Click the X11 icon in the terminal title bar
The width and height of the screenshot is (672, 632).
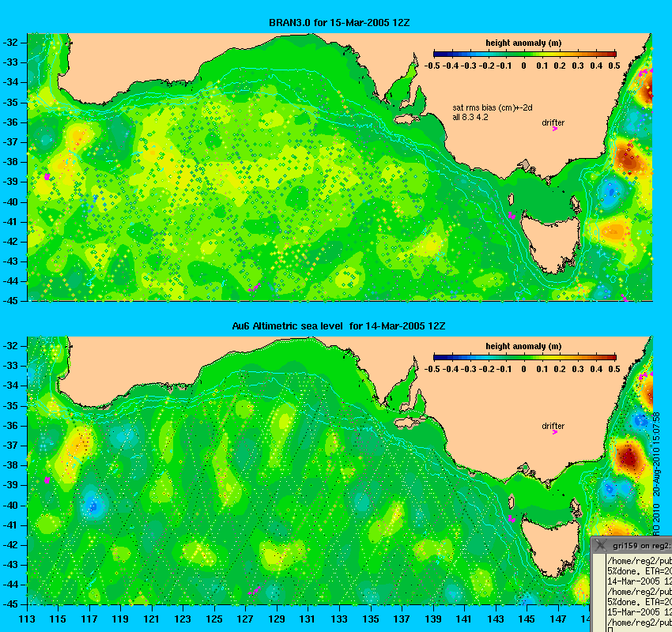click(x=602, y=545)
